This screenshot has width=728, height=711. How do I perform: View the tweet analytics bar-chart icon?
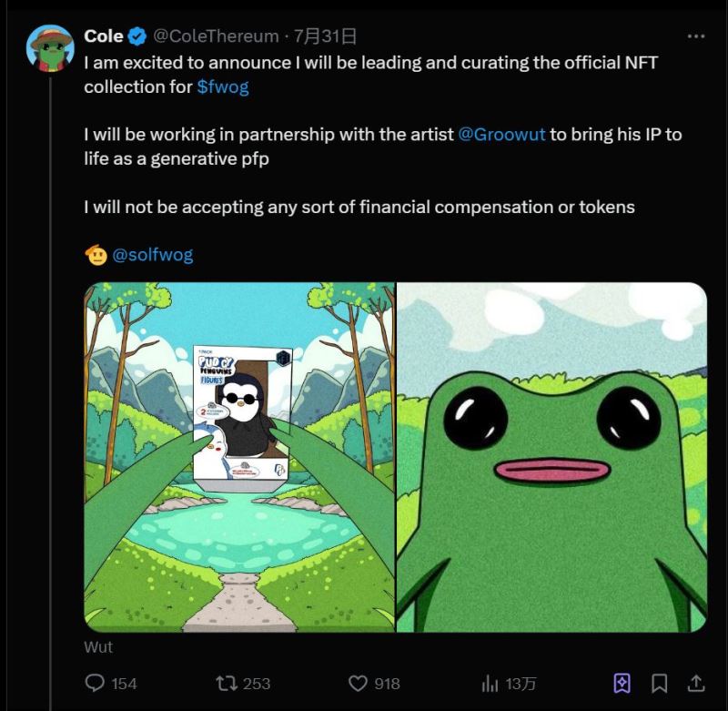click(x=490, y=683)
